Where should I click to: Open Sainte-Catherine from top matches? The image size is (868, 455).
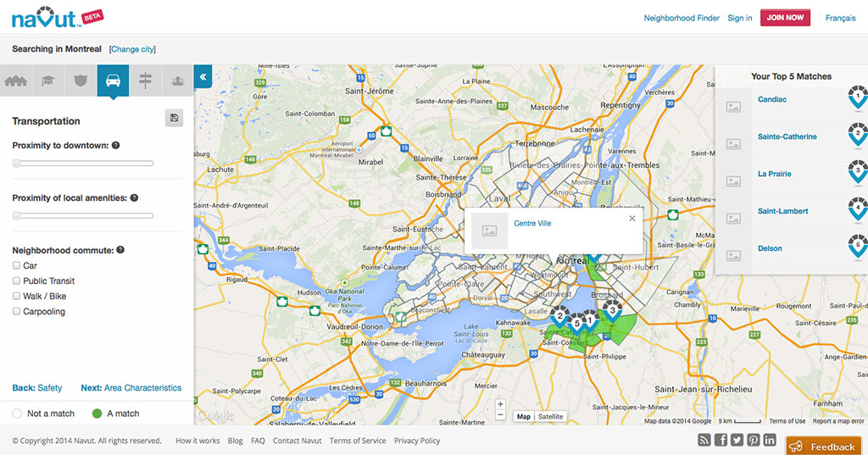point(787,136)
